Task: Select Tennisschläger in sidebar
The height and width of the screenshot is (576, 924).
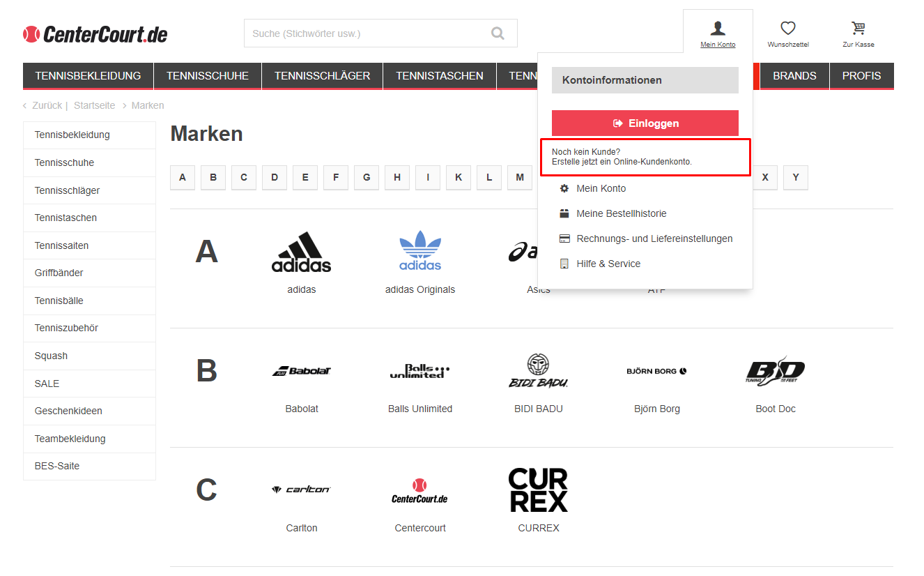Action: click(x=89, y=190)
